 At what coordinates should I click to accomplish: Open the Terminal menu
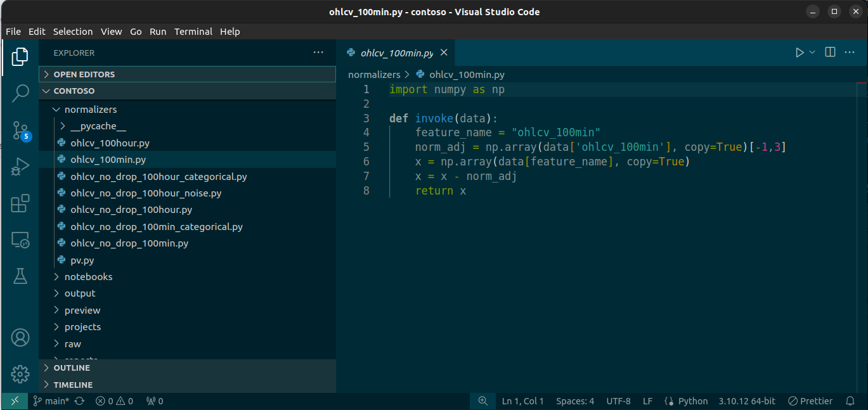[x=193, y=31]
